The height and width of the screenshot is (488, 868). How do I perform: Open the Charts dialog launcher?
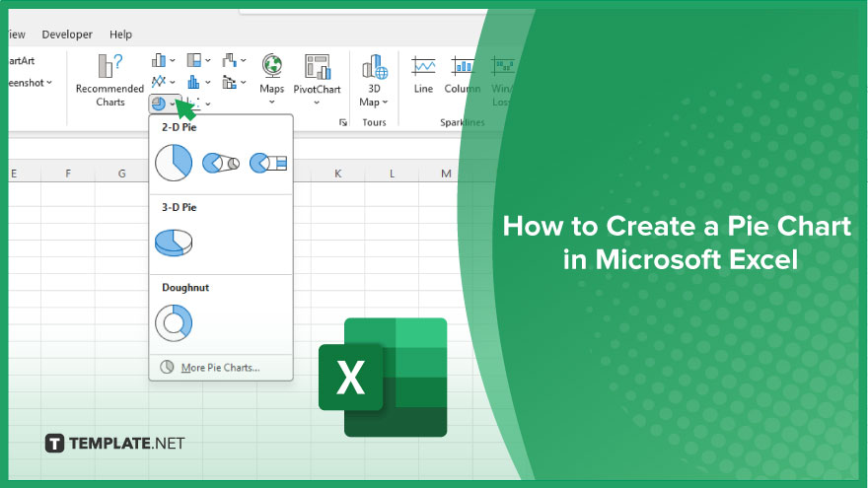[343, 122]
